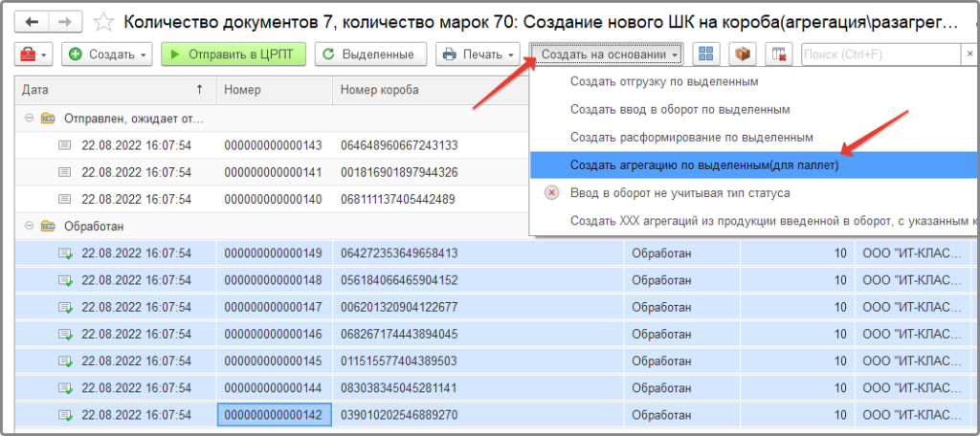The image size is (980, 436).
Task: Click the back navigation arrow button
Action: [32, 22]
